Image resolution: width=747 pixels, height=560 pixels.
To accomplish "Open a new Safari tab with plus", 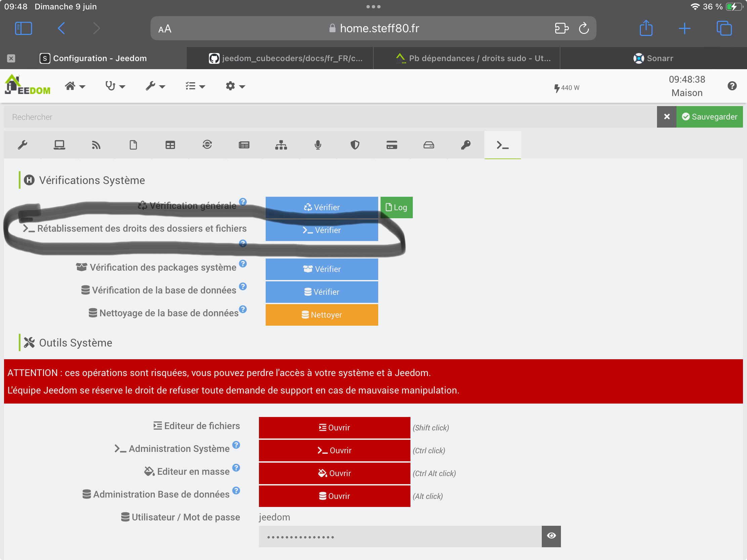I will coord(685,28).
